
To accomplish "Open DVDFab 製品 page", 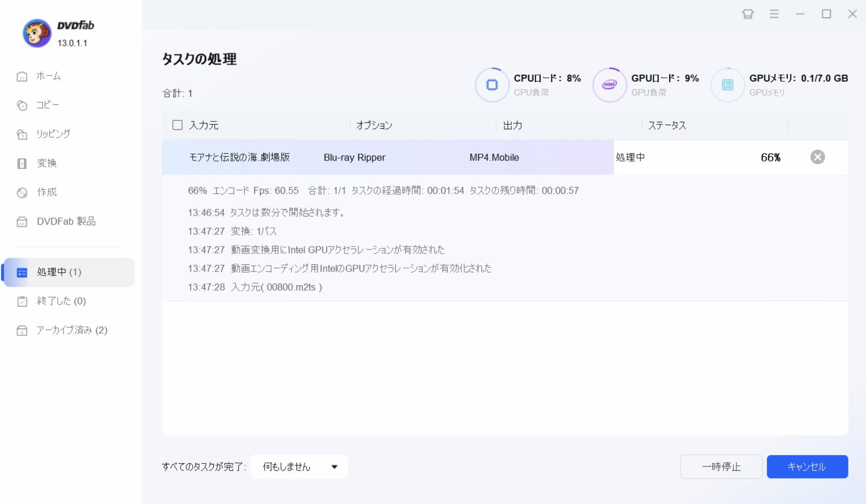I will click(x=66, y=222).
